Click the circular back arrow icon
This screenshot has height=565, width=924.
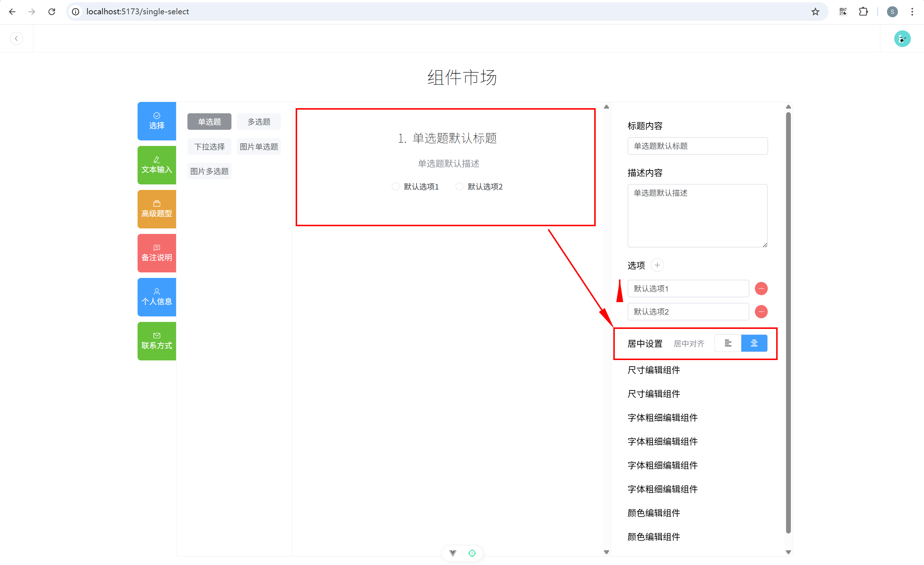(17, 38)
